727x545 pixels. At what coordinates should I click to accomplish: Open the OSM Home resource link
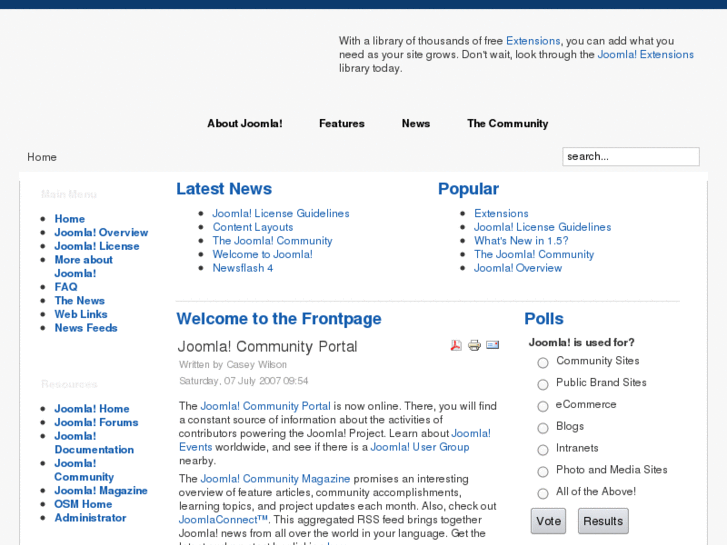pos(83,504)
